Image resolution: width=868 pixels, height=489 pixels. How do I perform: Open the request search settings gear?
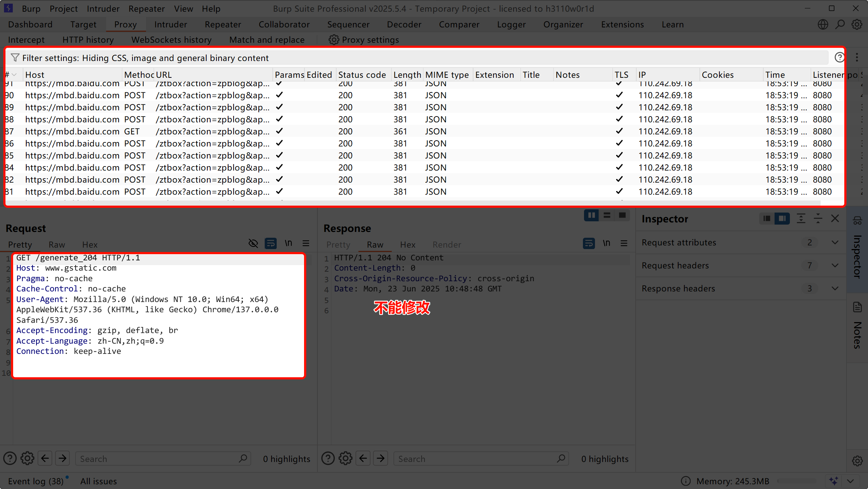[27, 458]
